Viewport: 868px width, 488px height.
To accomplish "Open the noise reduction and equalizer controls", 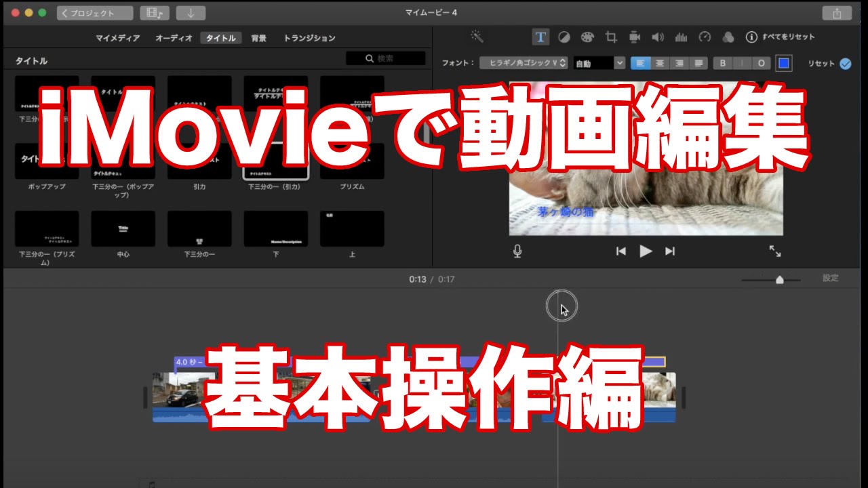I will (x=682, y=37).
